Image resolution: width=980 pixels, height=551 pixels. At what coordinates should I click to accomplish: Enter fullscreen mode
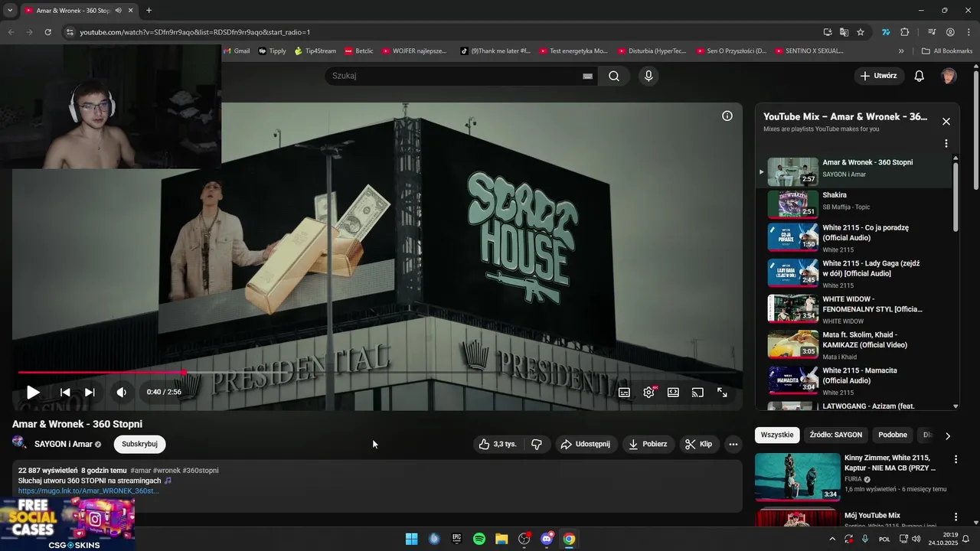click(x=722, y=393)
